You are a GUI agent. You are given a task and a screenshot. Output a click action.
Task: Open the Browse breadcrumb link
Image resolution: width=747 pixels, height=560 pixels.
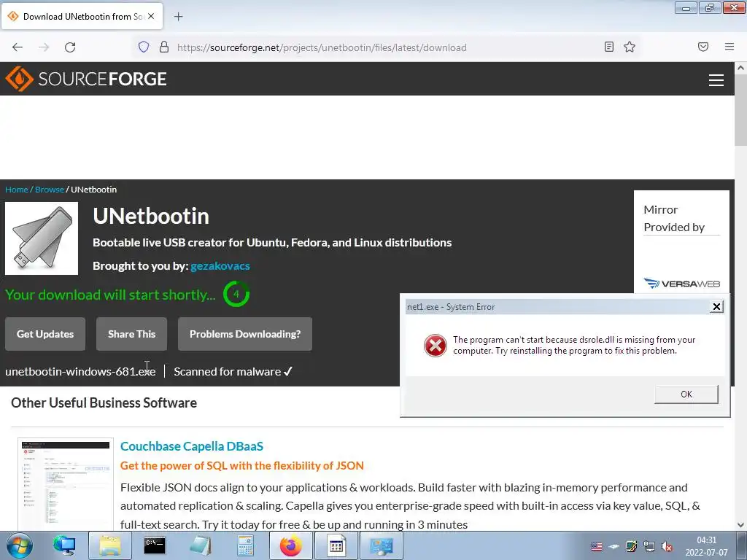coord(50,190)
